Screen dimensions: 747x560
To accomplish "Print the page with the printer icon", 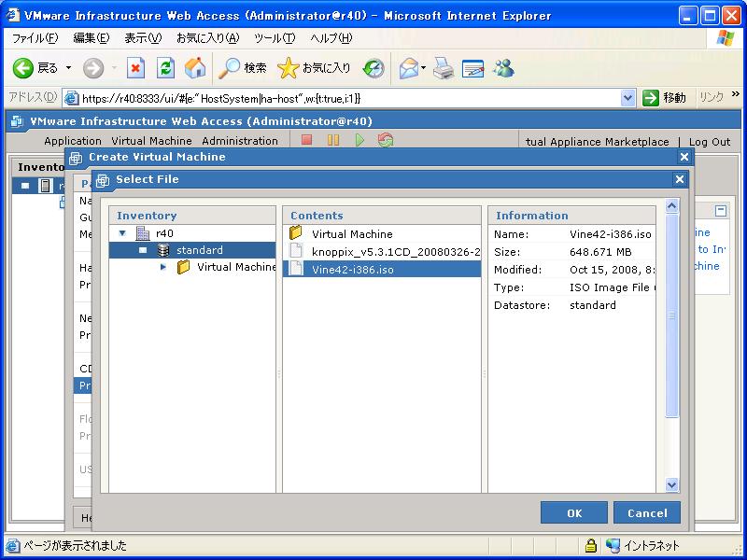I will click(444, 68).
